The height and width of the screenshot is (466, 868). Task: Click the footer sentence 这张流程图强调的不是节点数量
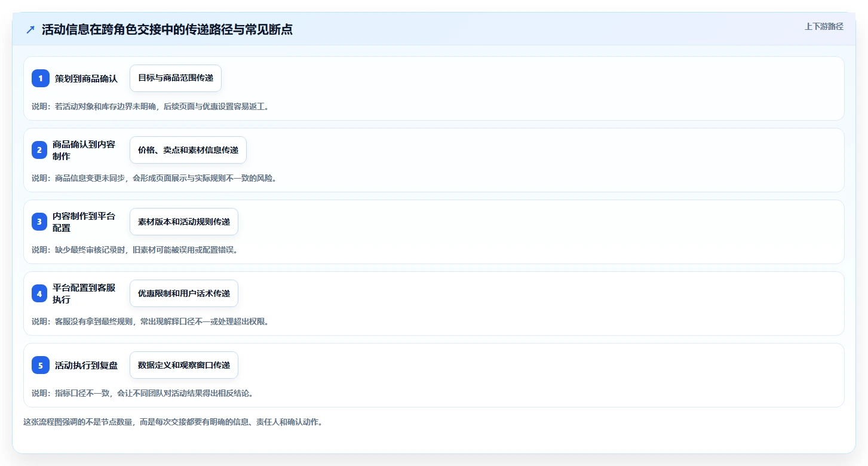[173, 422]
